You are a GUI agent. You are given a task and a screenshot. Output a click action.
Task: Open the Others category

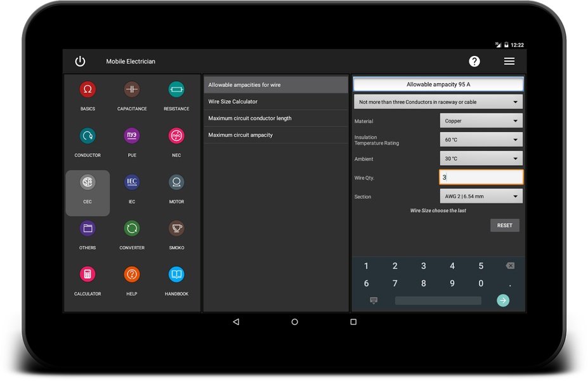click(x=88, y=235)
